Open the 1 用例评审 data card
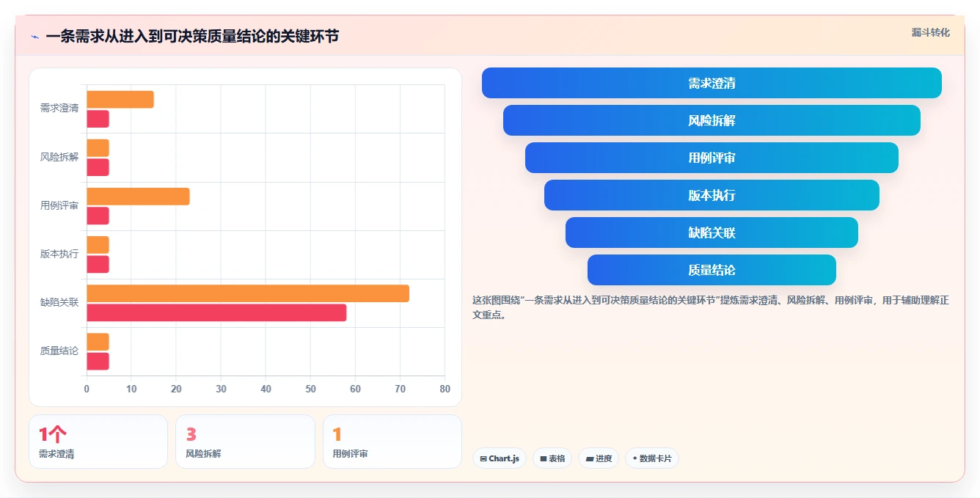Viewport: 980px width, 498px height. click(x=392, y=442)
